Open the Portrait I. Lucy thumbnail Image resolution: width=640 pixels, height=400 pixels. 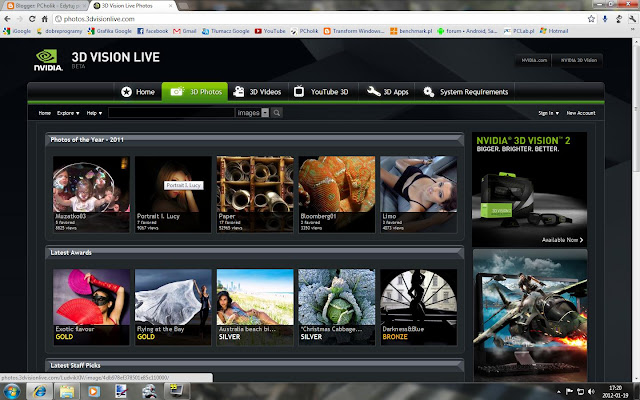[173, 194]
